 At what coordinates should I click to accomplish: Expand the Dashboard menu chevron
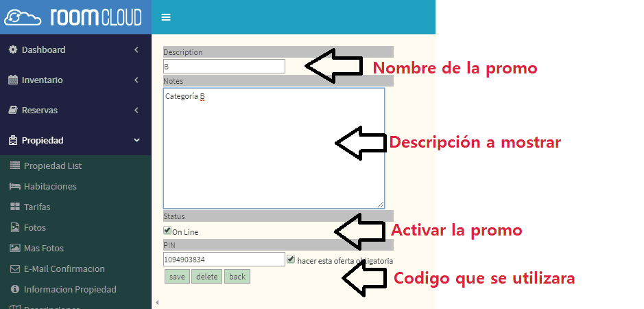(x=136, y=49)
